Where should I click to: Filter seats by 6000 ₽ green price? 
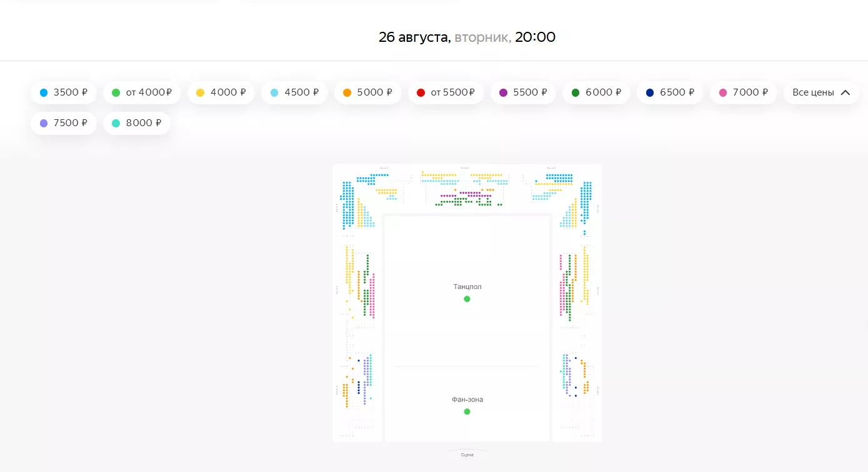(x=596, y=92)
